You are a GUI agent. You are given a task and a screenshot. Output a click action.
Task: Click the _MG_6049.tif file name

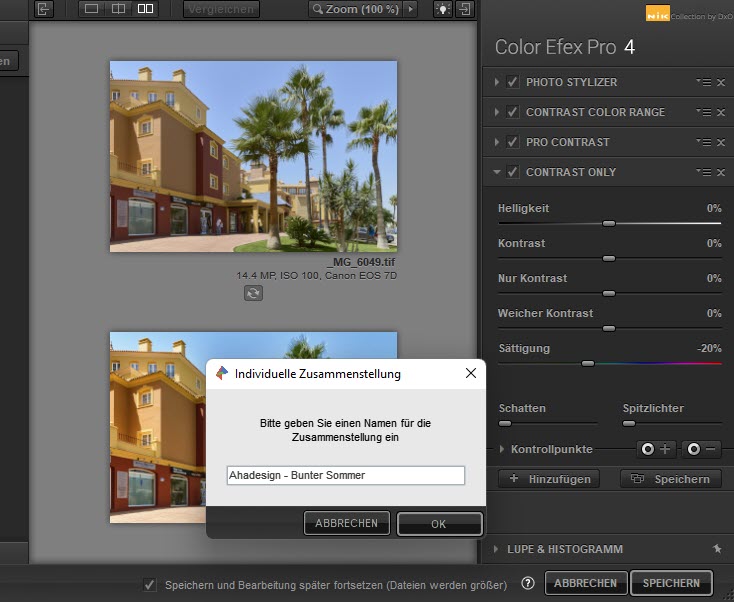(361, 262)
